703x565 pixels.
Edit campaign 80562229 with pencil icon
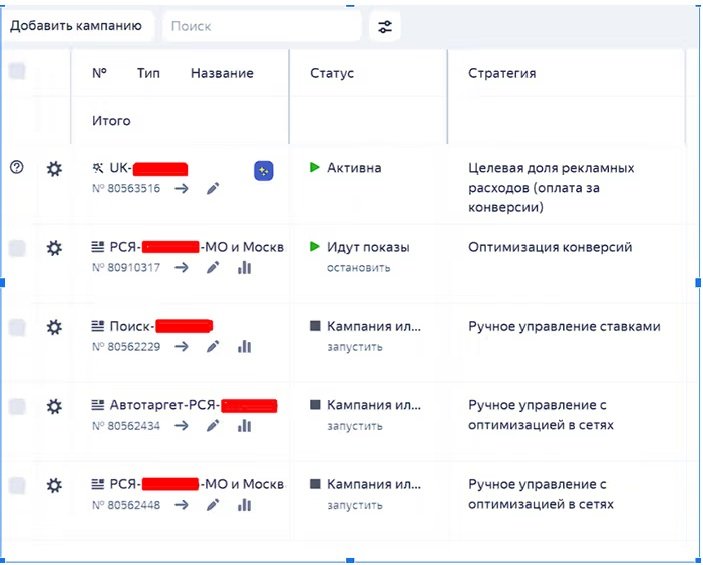pyautogui.click(x=213, y=347)
